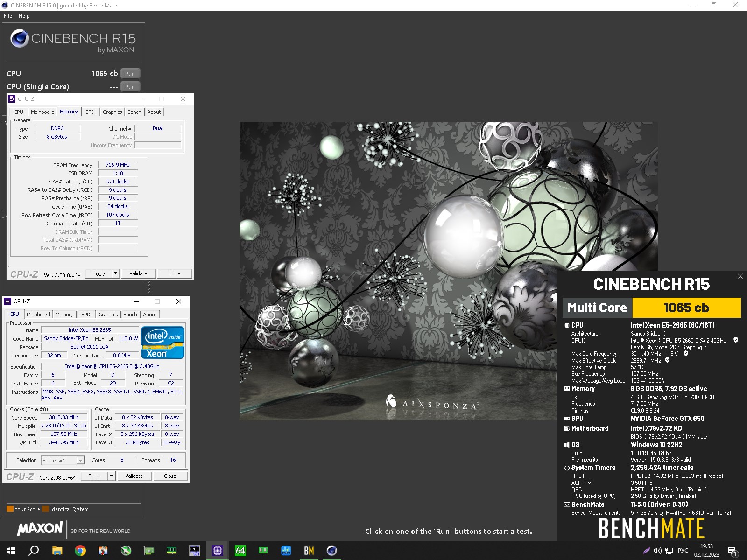The width and height of the screenshot is (747, 560).
Task: Open the notification center icon
Action: [x=732, y=551]
